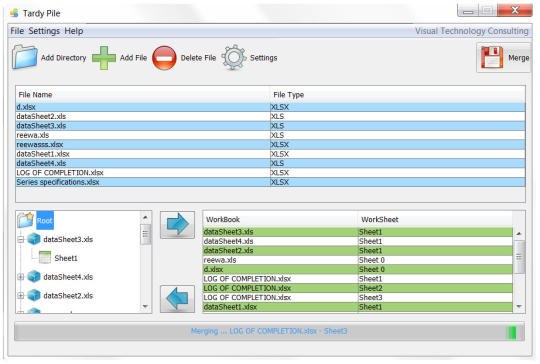Click the Add Directory folder icon
540x364 pixels.
[24, 57]
